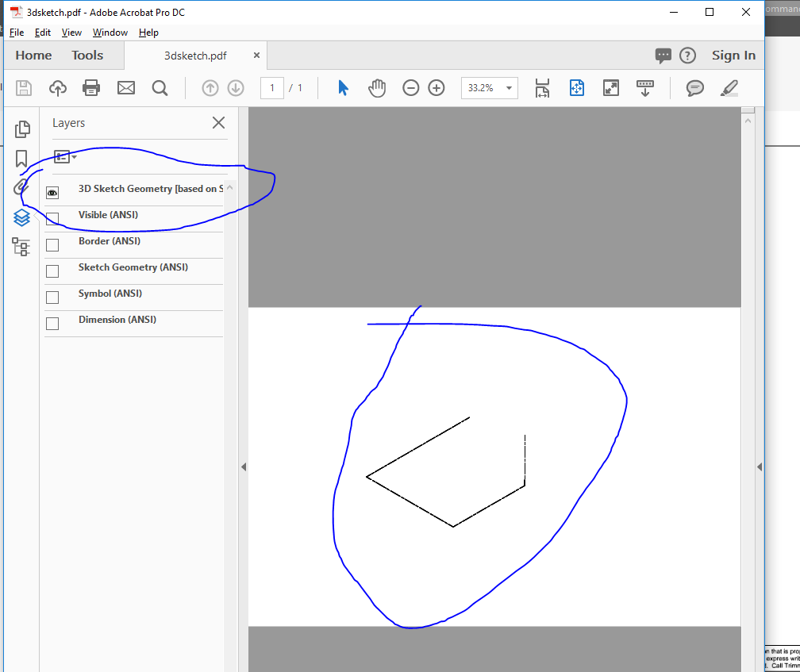Upload the file to cloud storage
The height and width of the screenshot is (672, 800).
click(x=58, y=88)
